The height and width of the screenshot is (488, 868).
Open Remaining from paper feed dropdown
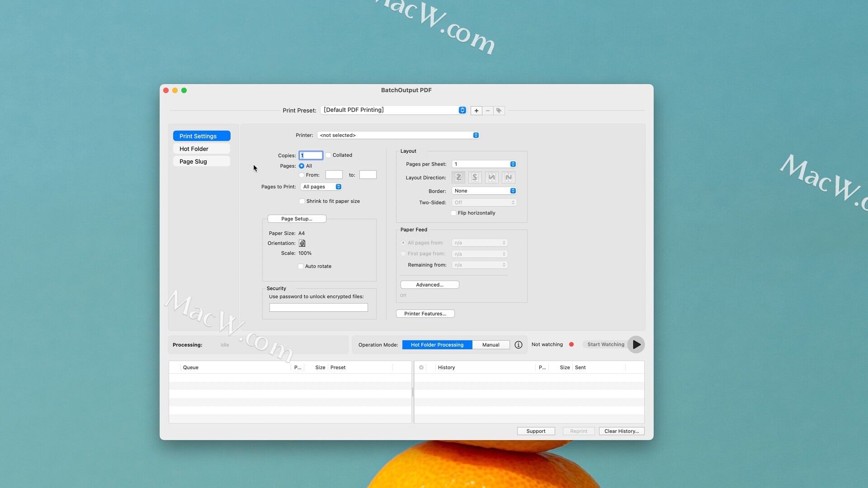coord(480,265)
